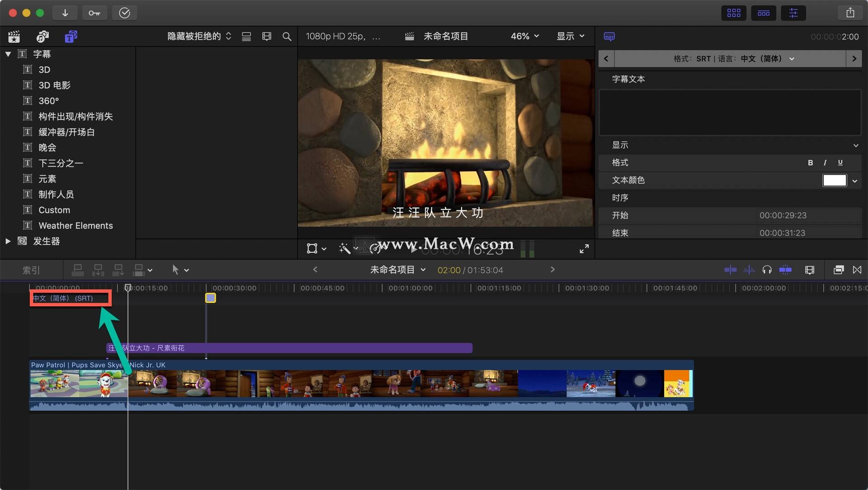Toggle the inspector panel visibility
The image size is (868, 490).
pos(793,13)
